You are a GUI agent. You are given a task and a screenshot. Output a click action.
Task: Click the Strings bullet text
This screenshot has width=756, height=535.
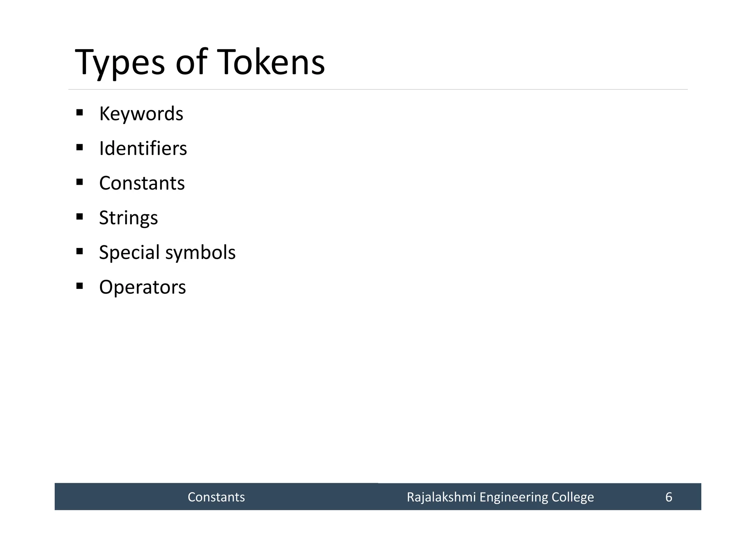128,218
